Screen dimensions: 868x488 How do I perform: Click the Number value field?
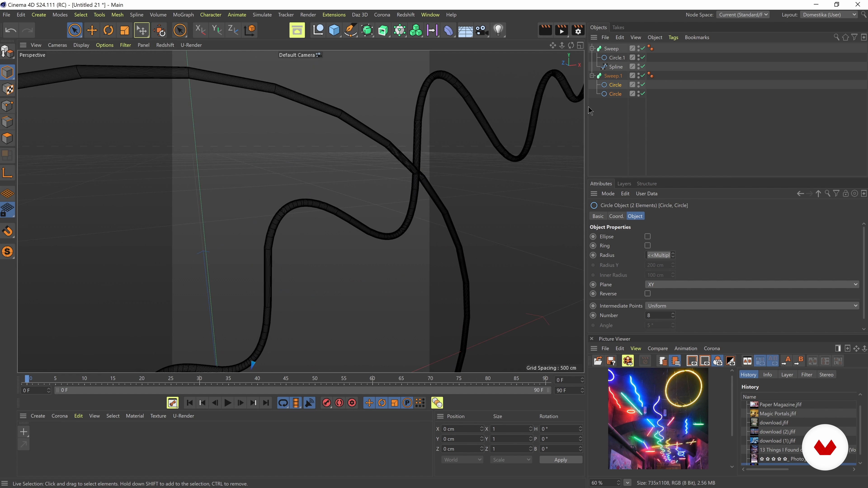[657, 316]
